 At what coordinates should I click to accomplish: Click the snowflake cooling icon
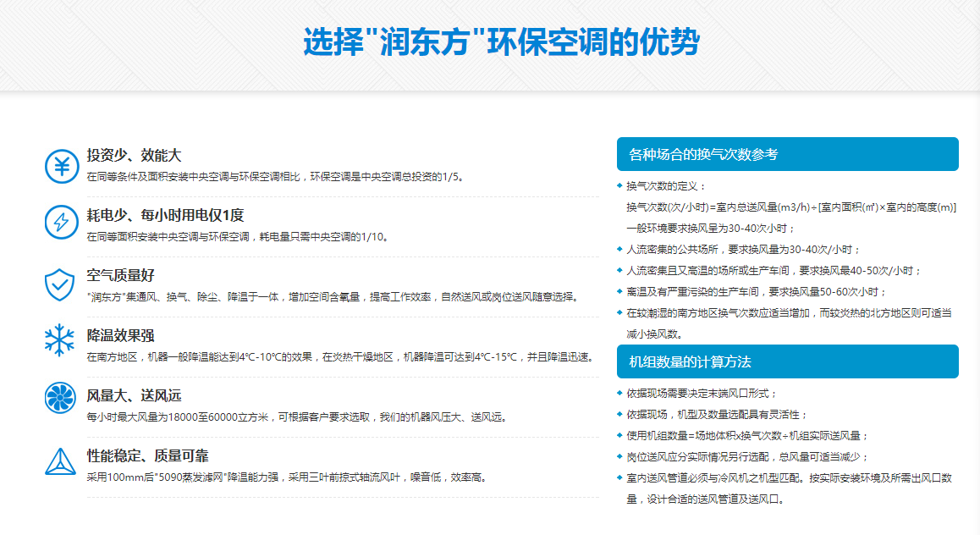click(60, 341)
